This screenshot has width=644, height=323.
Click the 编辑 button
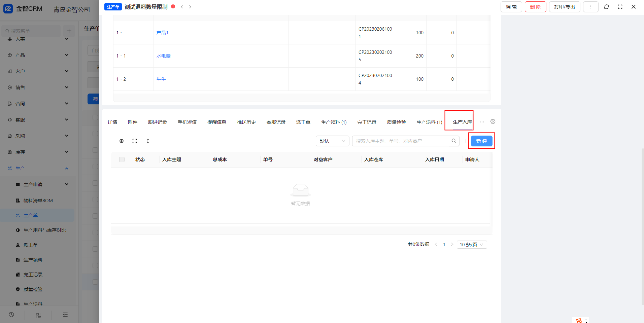[x=511, y=7]
